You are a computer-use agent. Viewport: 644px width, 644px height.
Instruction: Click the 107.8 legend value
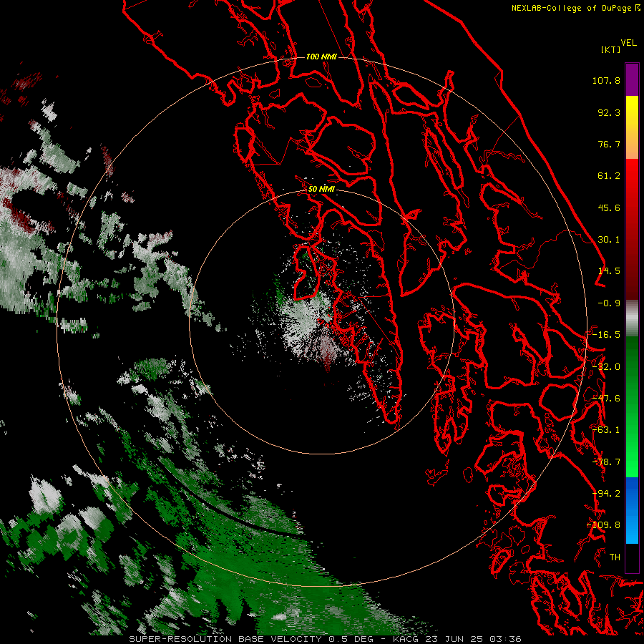click(x=606, y=80)
